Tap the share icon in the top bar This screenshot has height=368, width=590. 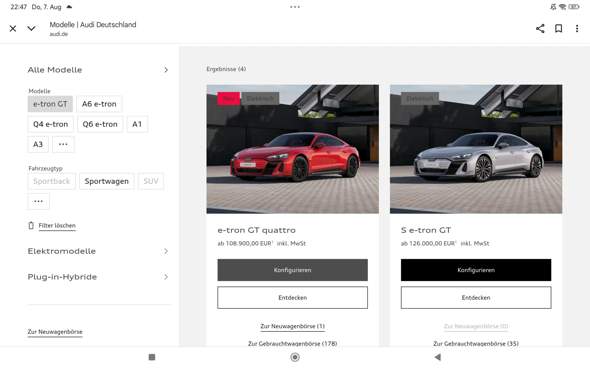[540, 29]
